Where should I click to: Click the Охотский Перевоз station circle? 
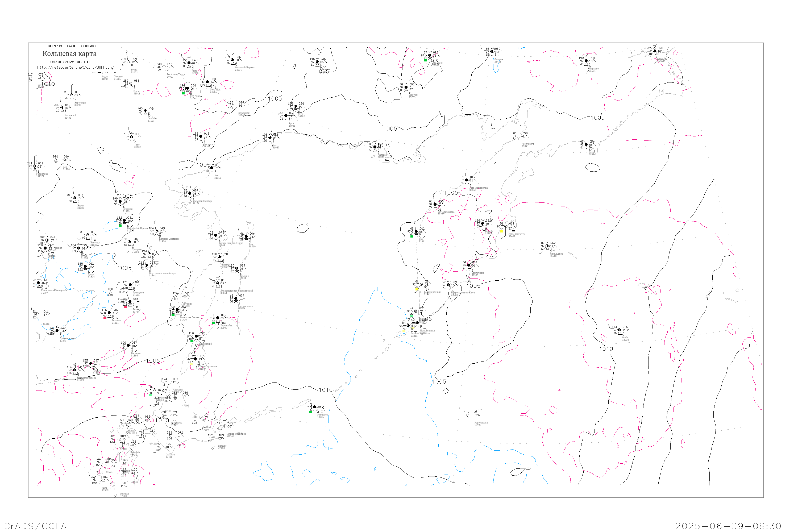click(232, 60)
